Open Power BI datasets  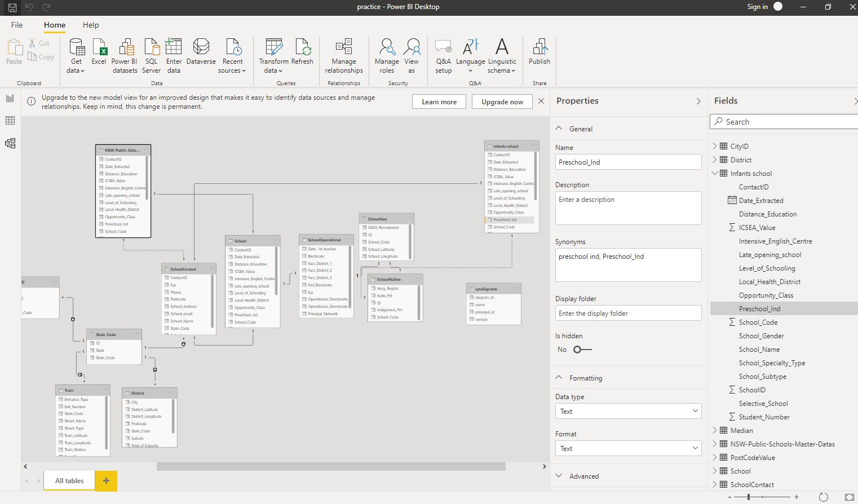pos(125,56)
